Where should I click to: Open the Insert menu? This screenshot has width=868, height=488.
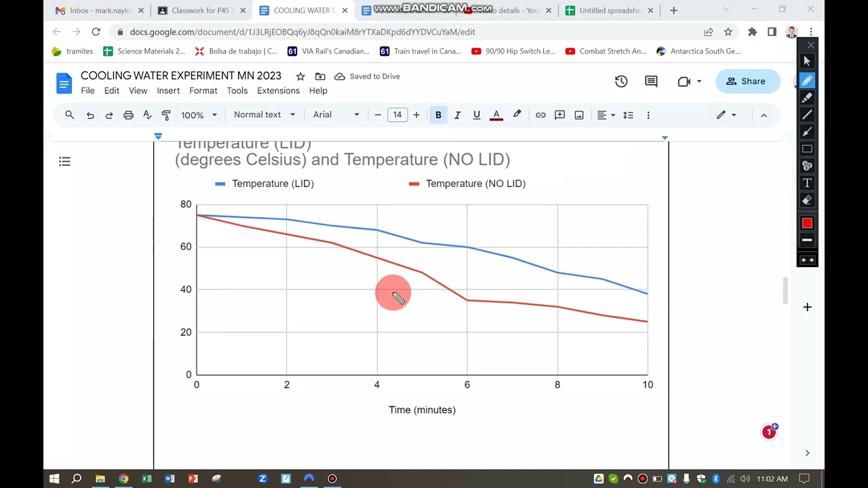[x=168, y=91]
